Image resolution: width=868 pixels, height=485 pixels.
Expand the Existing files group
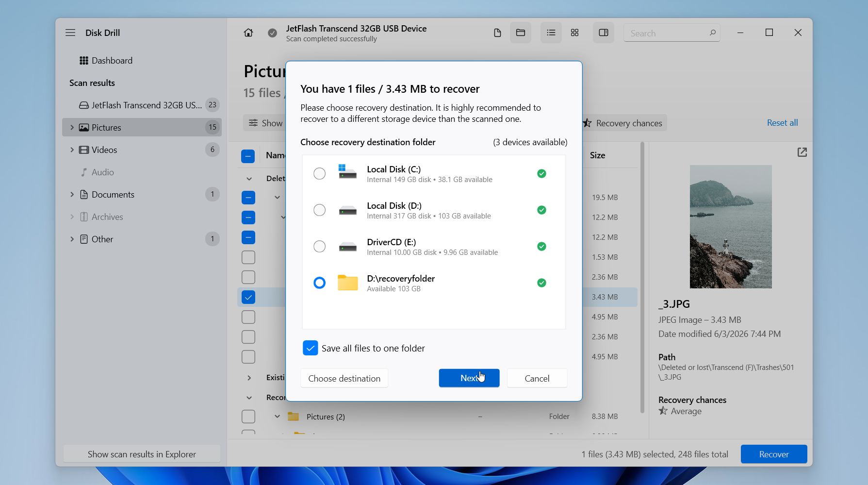[249, 378]
